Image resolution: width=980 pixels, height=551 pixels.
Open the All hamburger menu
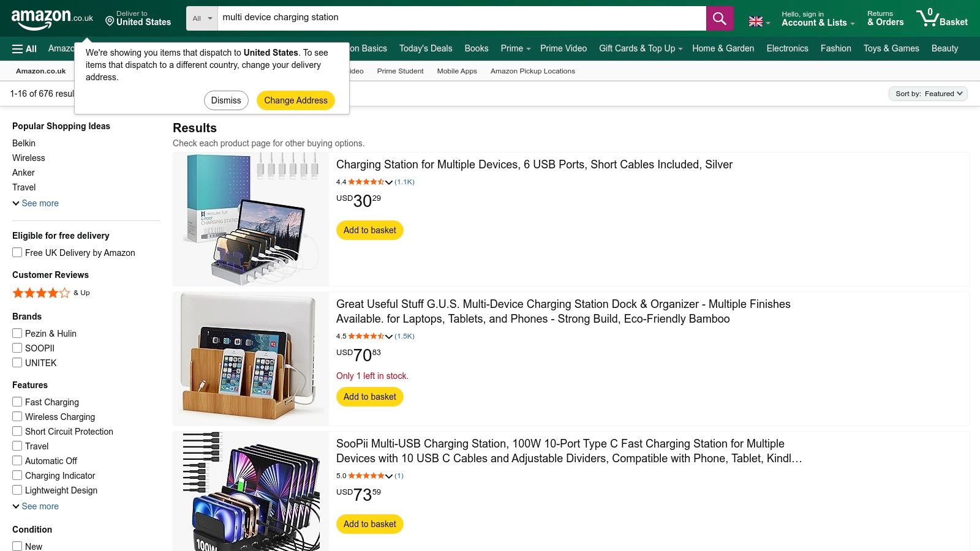coord(23,48)
